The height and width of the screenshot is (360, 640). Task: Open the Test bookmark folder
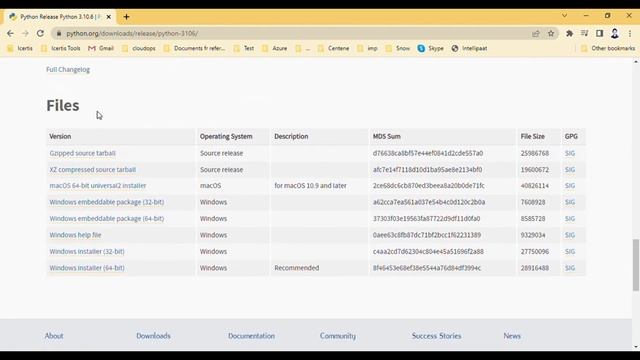tap(244, 48)
